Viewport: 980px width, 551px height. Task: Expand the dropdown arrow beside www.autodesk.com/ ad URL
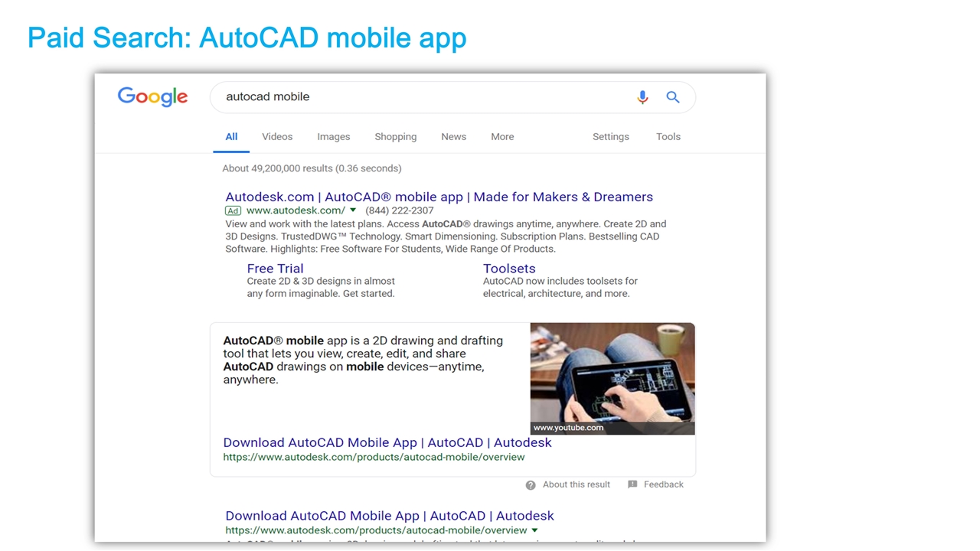353,210
